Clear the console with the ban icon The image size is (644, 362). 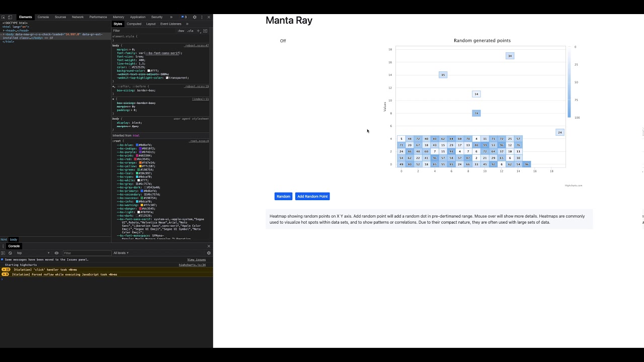coord(10,253)
